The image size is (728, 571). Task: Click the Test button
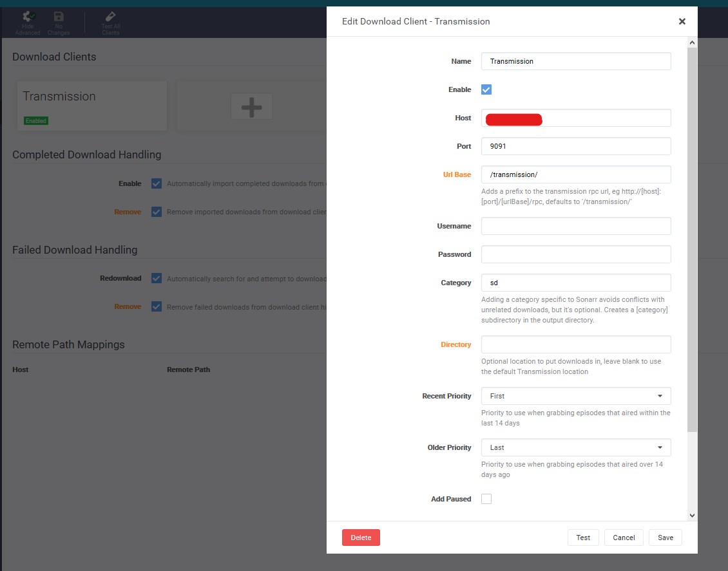[583, 538]
